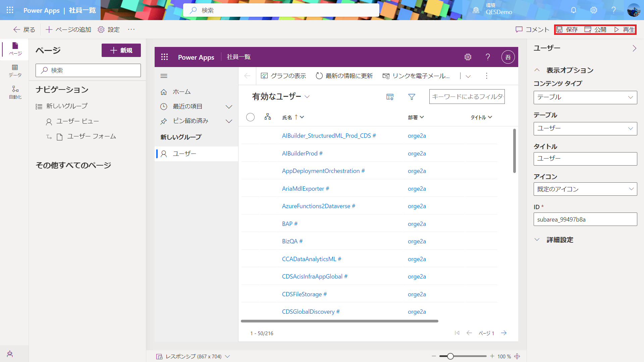Open the top bar help question mark
This screenshot has height=362, width=644.
[613, 10]
